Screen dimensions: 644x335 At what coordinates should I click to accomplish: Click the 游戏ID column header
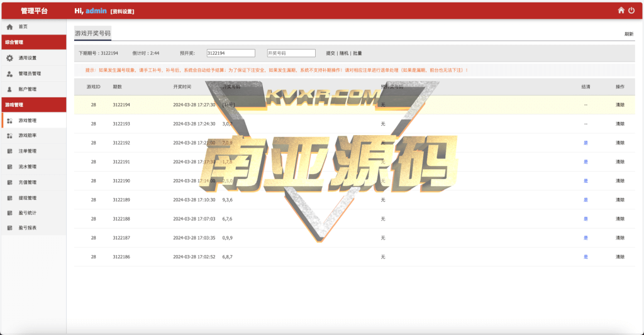click(x=94, y=87)
